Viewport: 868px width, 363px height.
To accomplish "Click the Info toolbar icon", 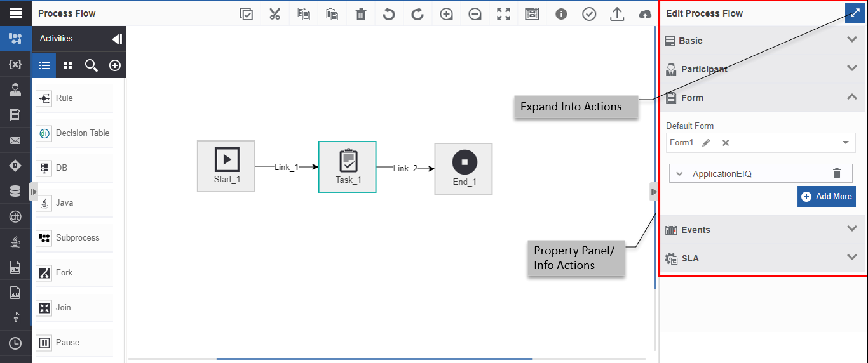I will tap(561, 14).
